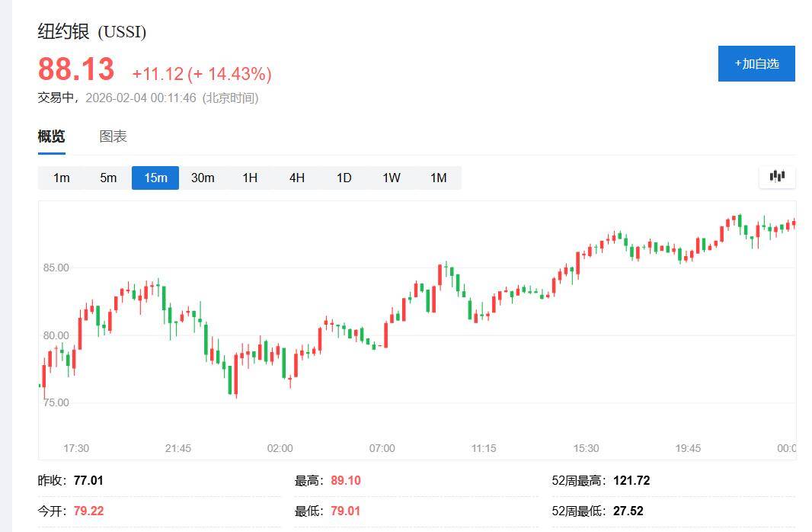Click the 85.00 price axis label
Image resolution: width=812 pixels, height=532 pixels.
point(56,268)
